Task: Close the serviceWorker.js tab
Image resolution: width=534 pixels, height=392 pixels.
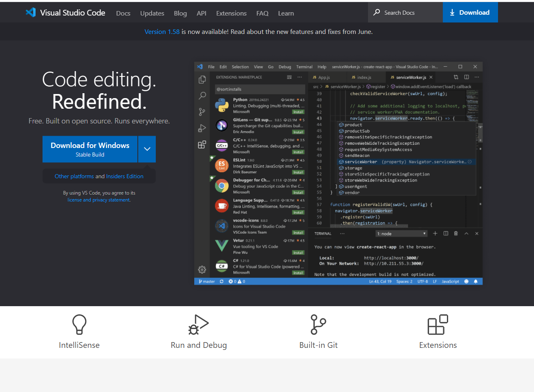Action: pos(431,77)
